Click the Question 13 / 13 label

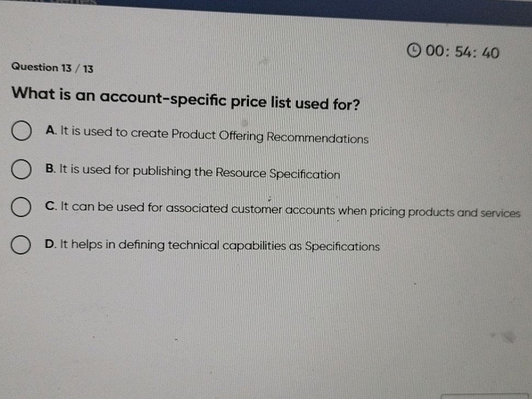[x=52, y=68]
